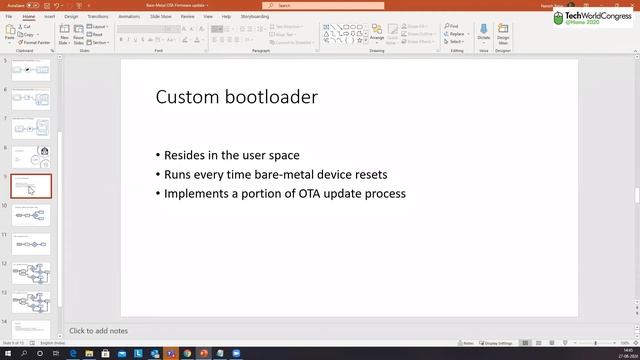
Task: Click the bullet 'Resides in the user space'
Action: click(x=231, y=155)
